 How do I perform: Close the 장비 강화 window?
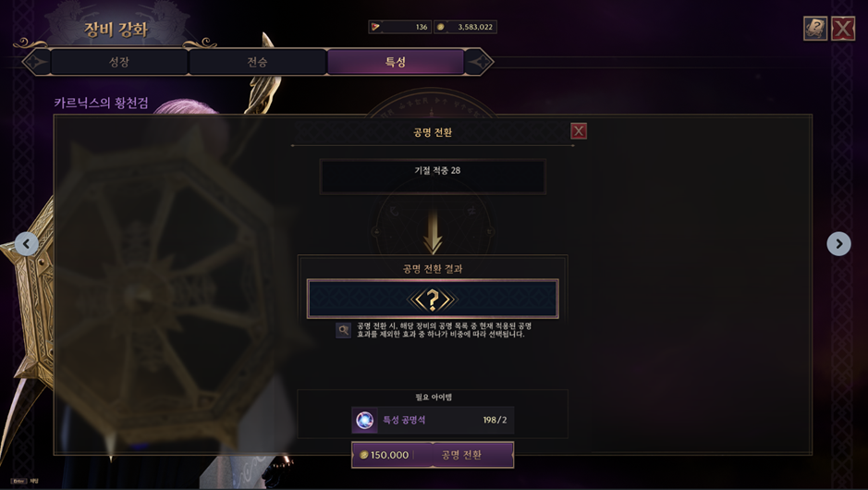[842, 29]
